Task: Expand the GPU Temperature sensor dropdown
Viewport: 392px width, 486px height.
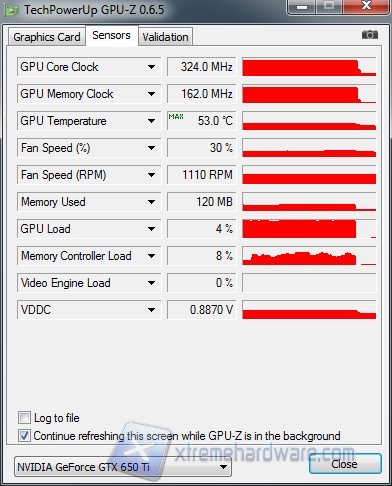Action: coord(151,121)
